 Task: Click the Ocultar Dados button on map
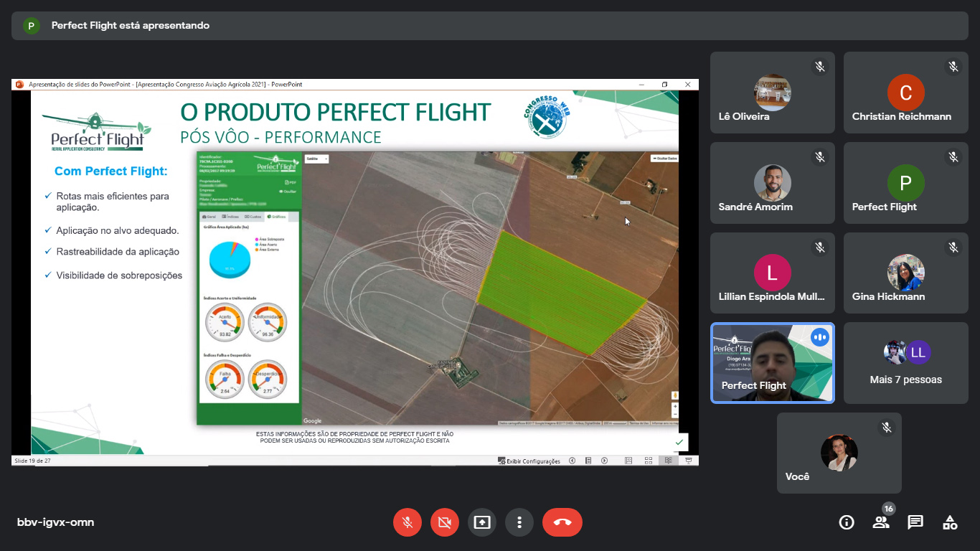664,158
